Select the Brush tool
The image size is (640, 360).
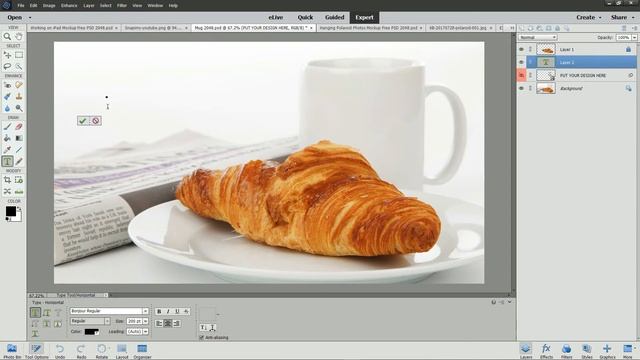click(x=7, y=127)
